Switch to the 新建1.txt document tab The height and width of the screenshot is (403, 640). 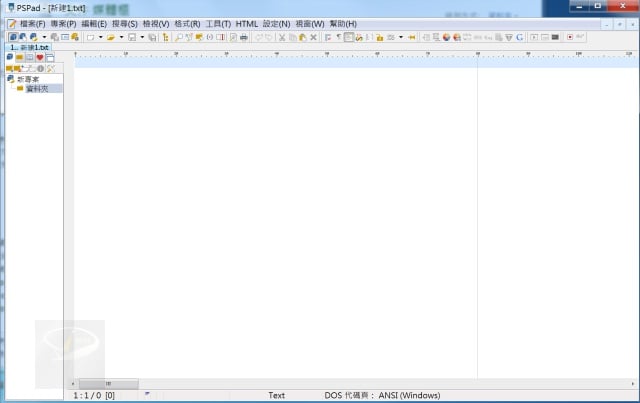coord(30,47)
